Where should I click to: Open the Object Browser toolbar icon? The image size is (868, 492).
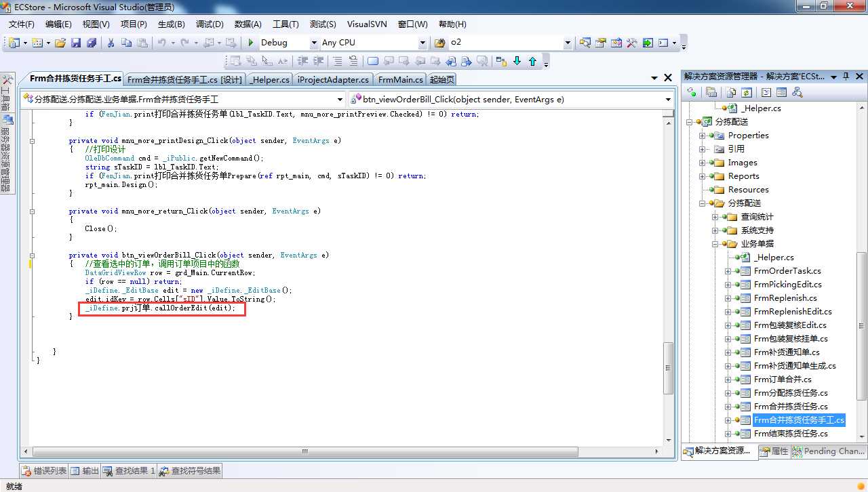click(616, 43)
